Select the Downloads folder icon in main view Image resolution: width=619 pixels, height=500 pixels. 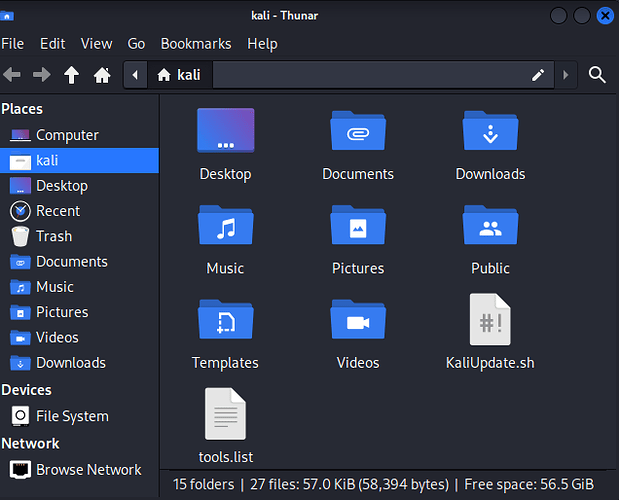click(490, 131)
